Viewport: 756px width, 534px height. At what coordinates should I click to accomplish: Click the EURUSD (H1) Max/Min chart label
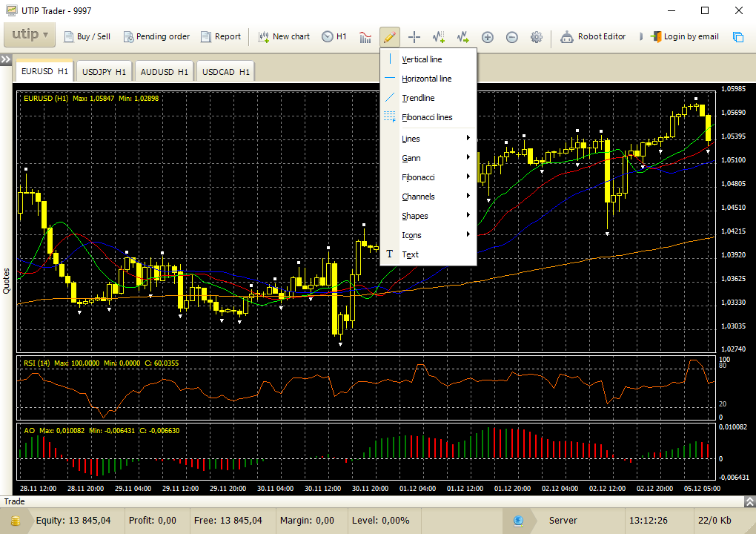pos(91,99)
